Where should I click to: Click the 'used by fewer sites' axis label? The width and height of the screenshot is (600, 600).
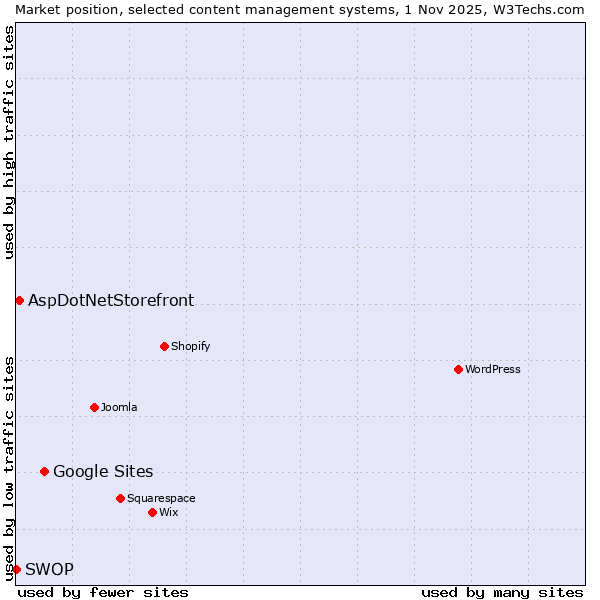tap(103, 592)
